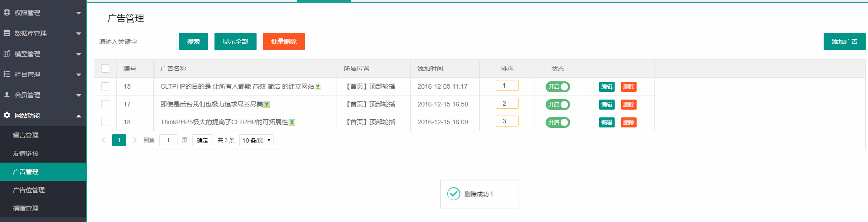Switch off the 开启 slider for ad 17

coord(557,104)
